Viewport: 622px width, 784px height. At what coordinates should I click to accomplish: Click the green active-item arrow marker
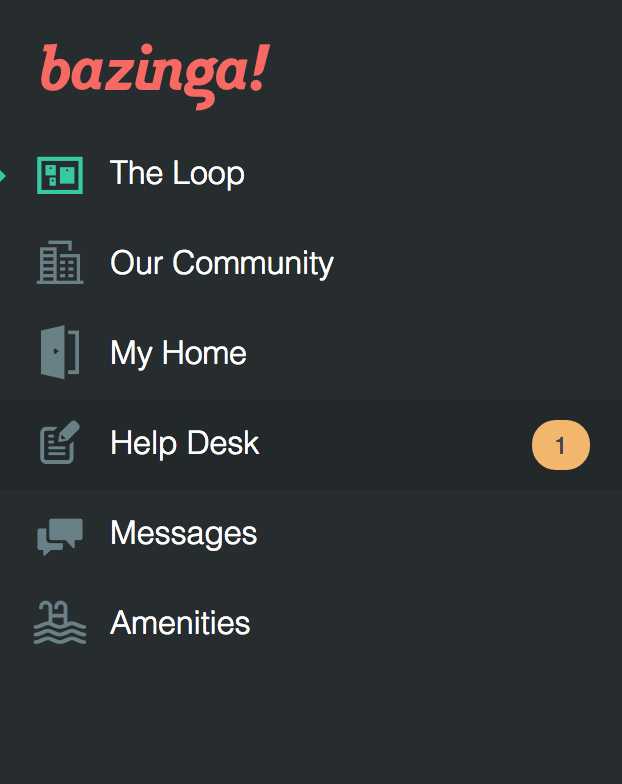(3, 176)
